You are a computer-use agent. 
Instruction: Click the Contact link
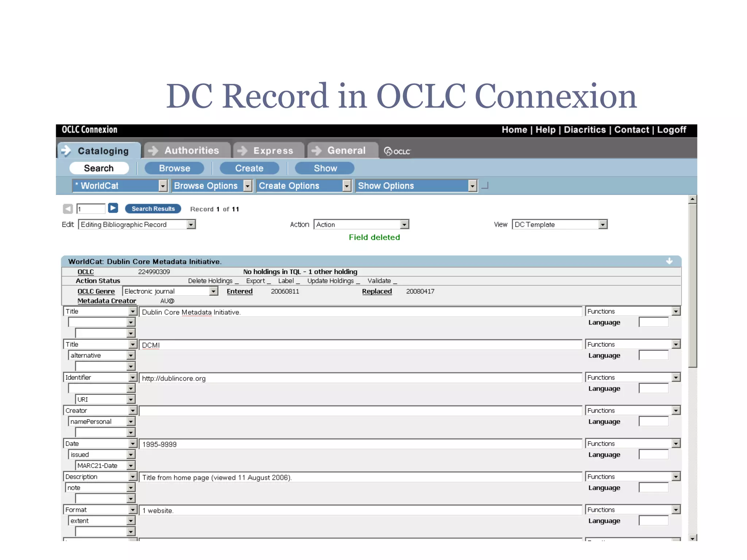pos(632,130)
